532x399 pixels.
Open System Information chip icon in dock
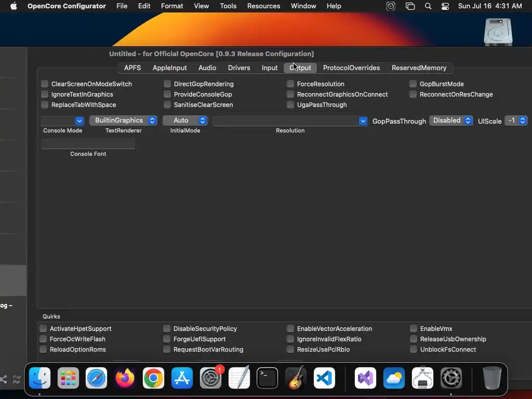(422, 378)
